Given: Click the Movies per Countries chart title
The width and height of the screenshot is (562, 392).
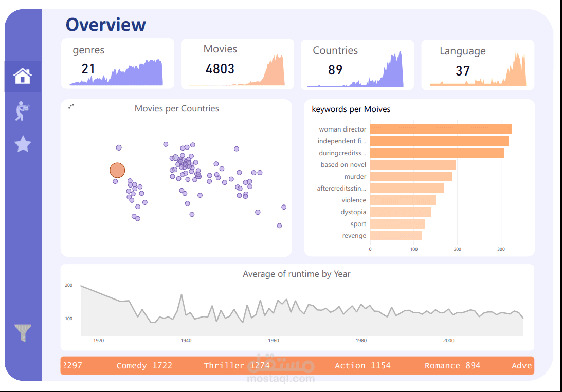Looking at the screenshot, I should point(176,108).
